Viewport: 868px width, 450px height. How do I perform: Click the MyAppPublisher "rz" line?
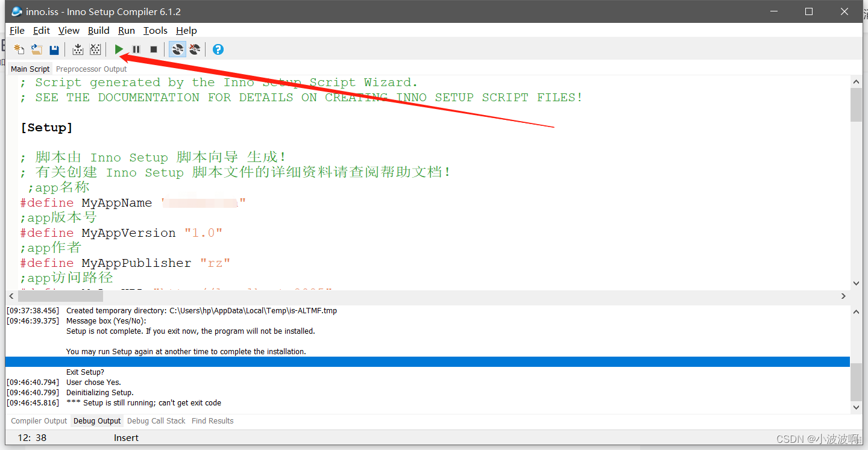[x=125, y=263]
